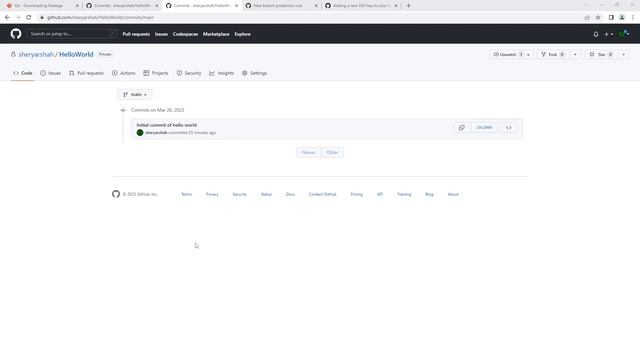
Task: Select the repository Code tab
Action: tap(23, 73)
